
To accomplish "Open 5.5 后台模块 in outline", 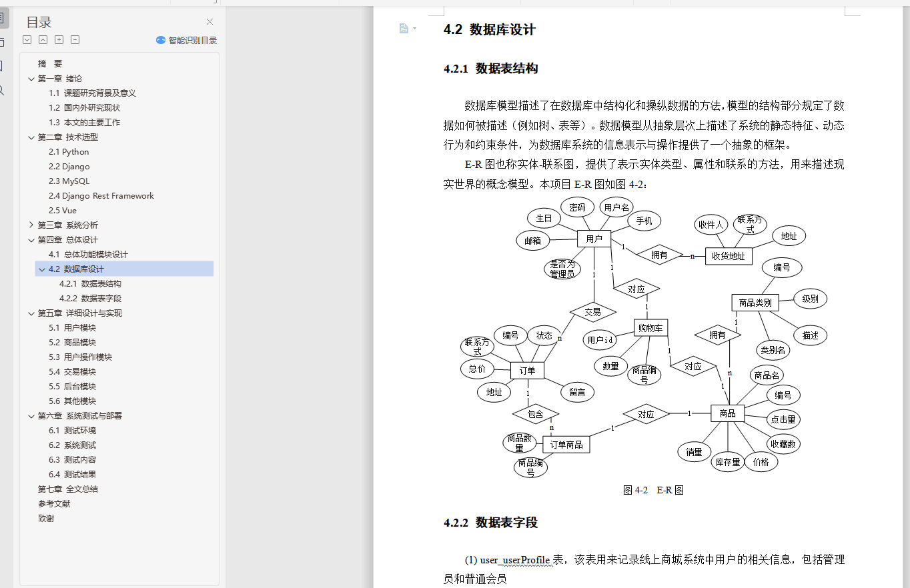I will tap(72, 387).
